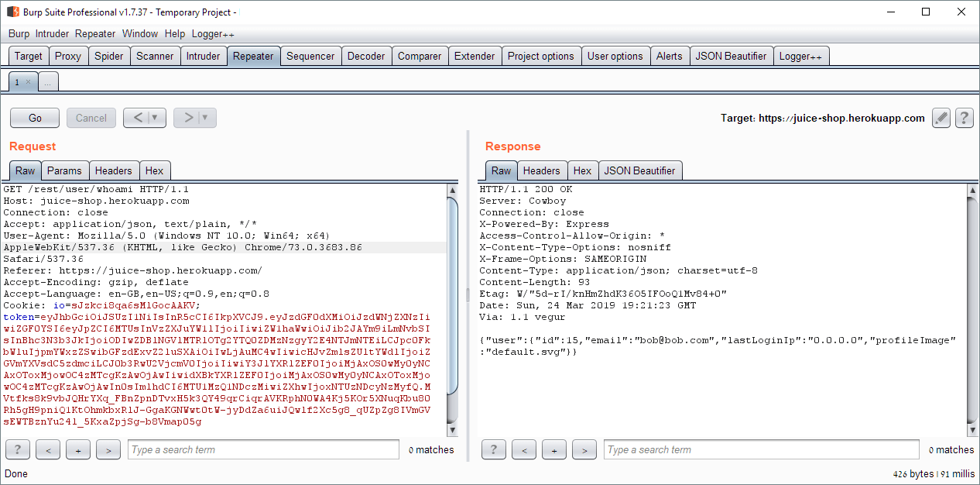Viewport: 980px width, 485px height.
Task: Click the Server: Cowboy response header
Action: pos(523,201)
